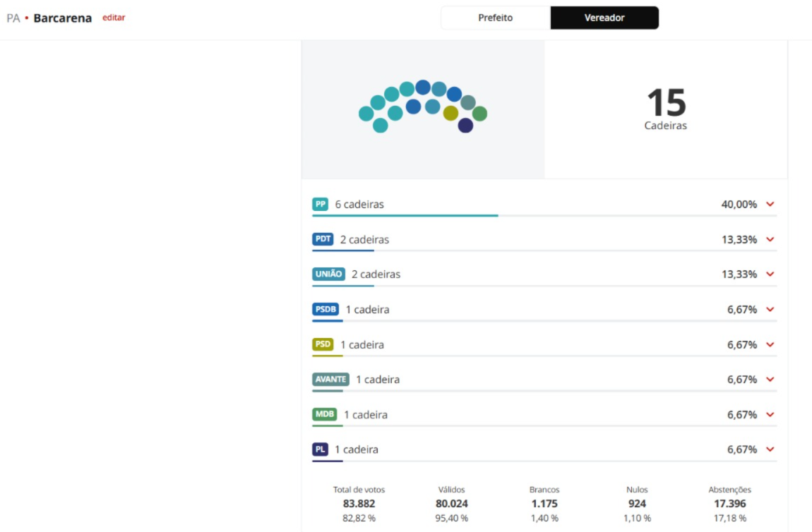
Task: Click the olive PSD seat dot
Action: (x=450, y=113)
